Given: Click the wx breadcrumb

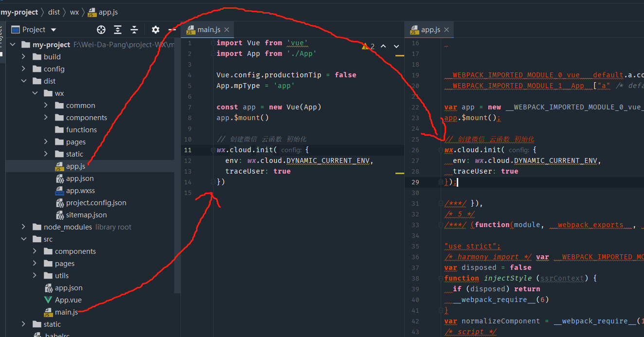Looking at the screenshot, I should click(74, 12).
